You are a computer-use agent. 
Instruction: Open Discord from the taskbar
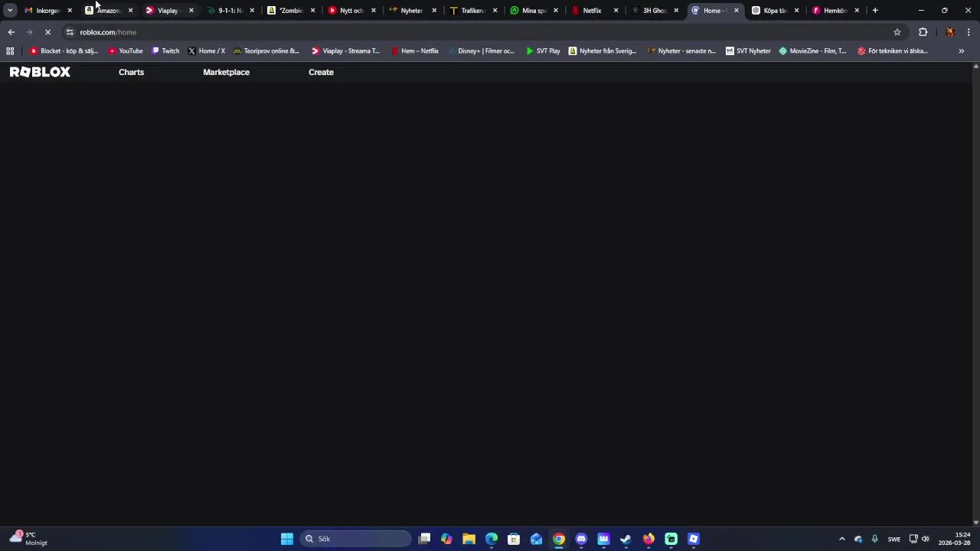[581, 539]
